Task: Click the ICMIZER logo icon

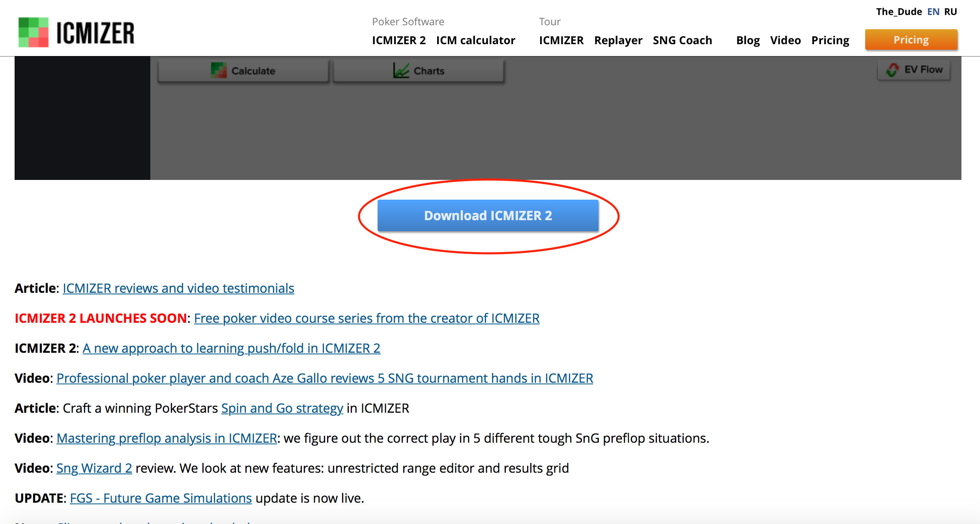Action: [34, 32]
